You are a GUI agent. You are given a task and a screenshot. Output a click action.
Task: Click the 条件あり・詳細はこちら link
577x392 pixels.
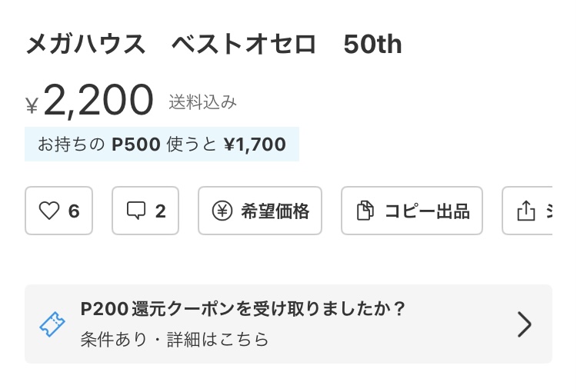(x=175, y=339)
